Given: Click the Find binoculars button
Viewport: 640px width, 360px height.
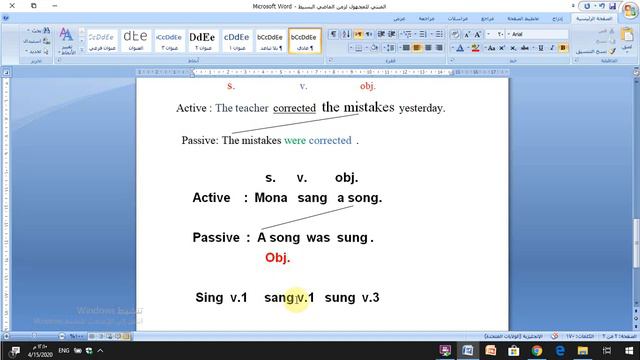Looking at the screenshot, I should [38, 30].
